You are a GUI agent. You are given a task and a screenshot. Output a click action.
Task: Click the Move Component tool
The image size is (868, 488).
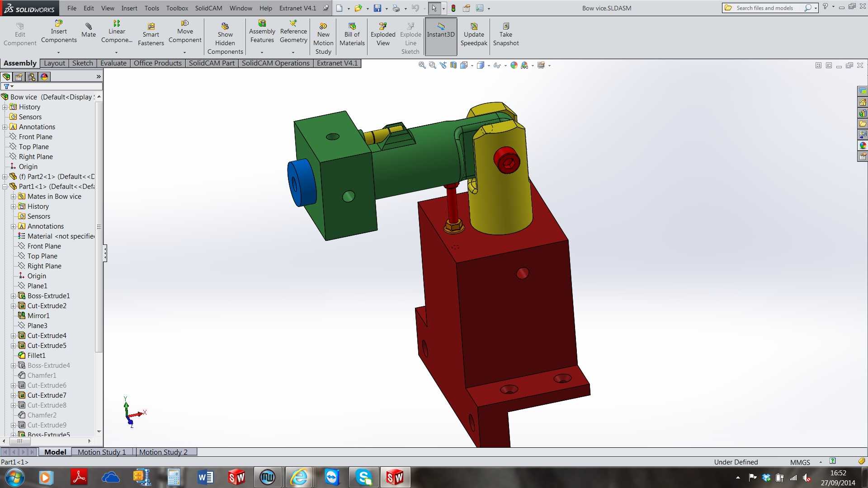(185, 32)
